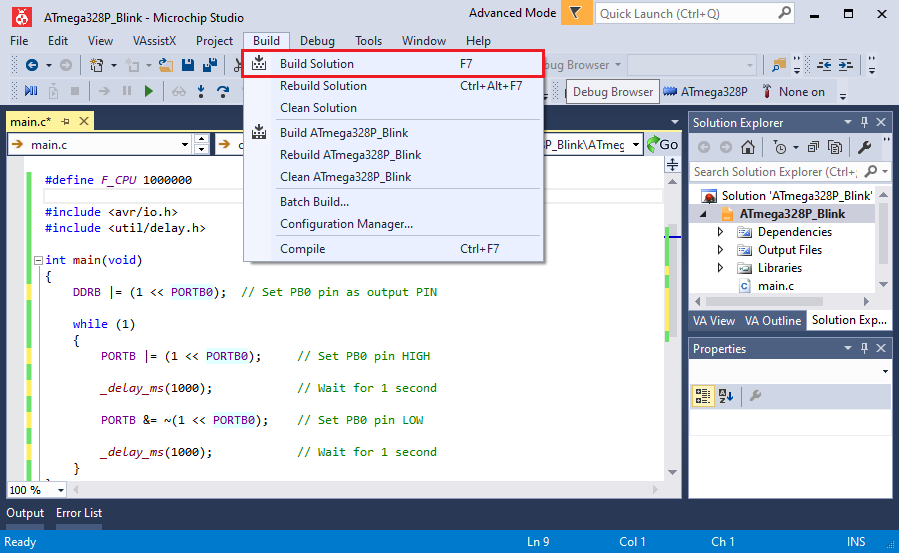899x553 pixels.
Task: Open the Properties object selector dropdown
Action: point(885,371)
